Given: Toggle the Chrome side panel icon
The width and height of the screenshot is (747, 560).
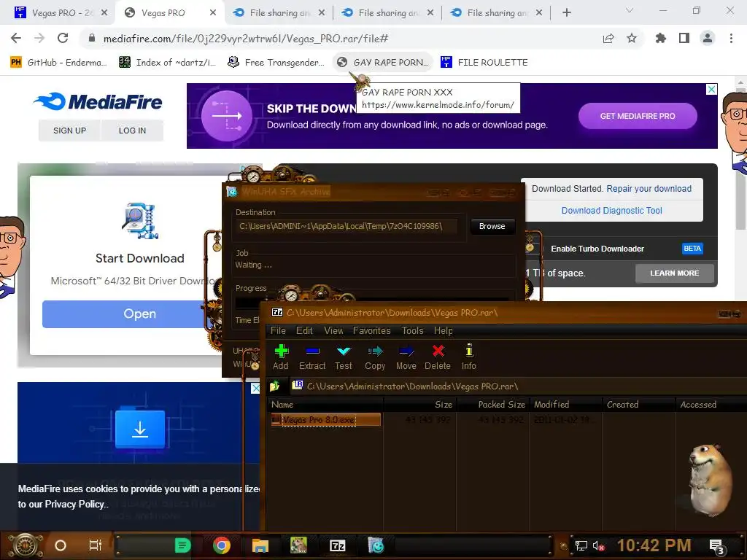Looking at the screenshot, I should [684, 38].
